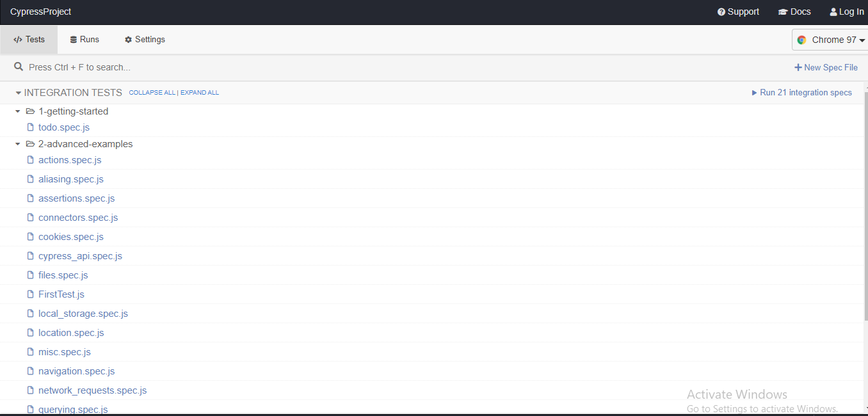Open the Settings tab
This screenshot has width=868, height=416.
145,40
